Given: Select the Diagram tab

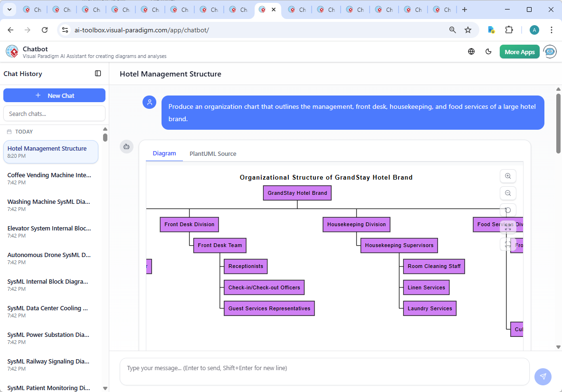Looking at the screenshot, I should click(164, 153).
